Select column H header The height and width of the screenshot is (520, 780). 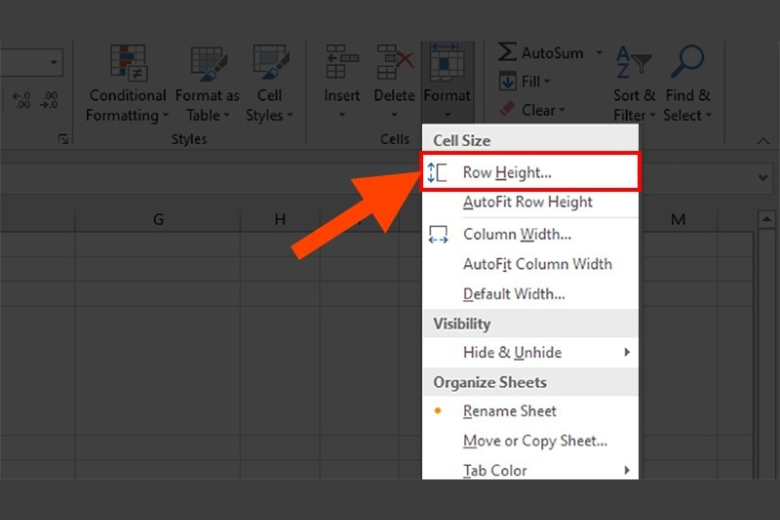coord(280,219)
